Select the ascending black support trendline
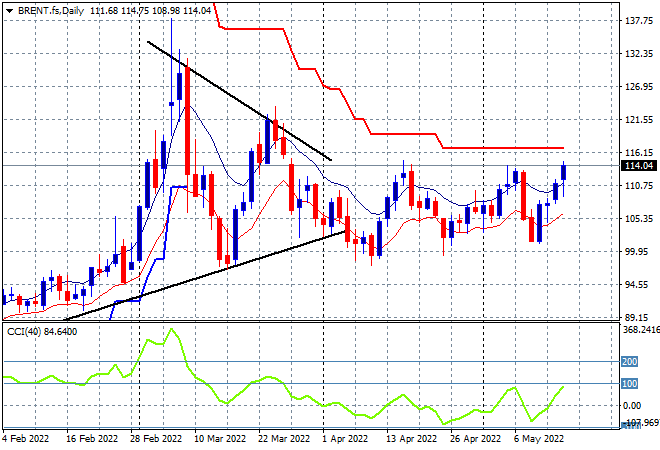This screenshot has height=450, width=660. [x=206, y=275]
